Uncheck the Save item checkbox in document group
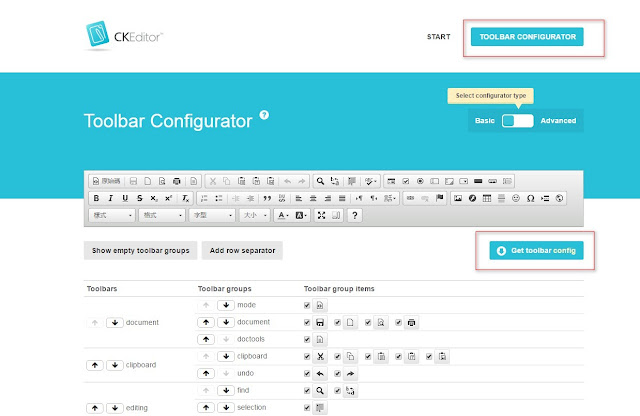This screenshot has height=416, width=640. tap(307, 323)
